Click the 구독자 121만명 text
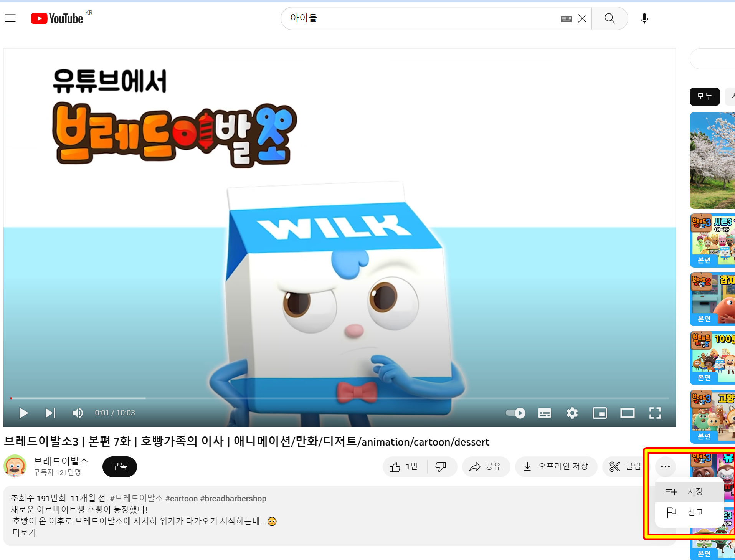Viewport: 735px width, 560px height. tap(57, 472)
